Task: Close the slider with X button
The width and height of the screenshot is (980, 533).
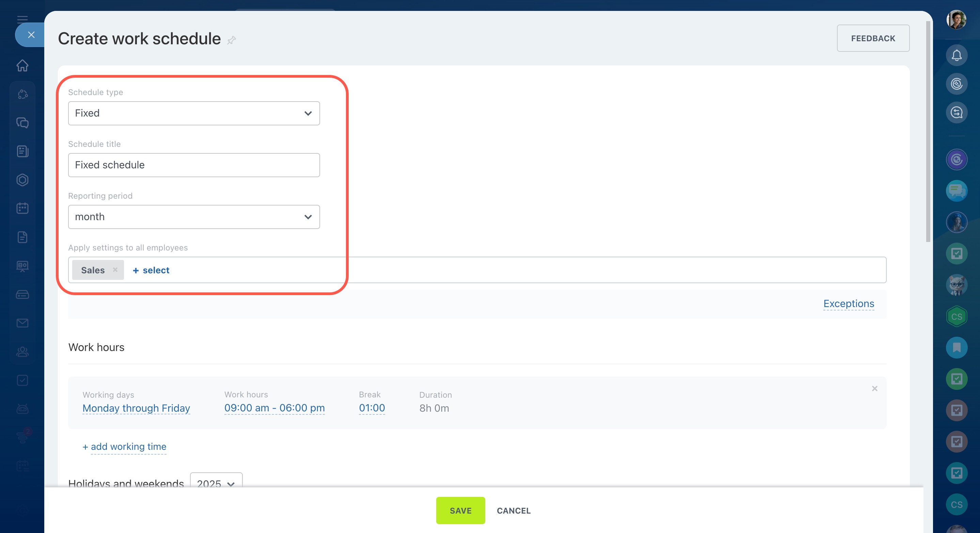Action: [x=31, y=35]
